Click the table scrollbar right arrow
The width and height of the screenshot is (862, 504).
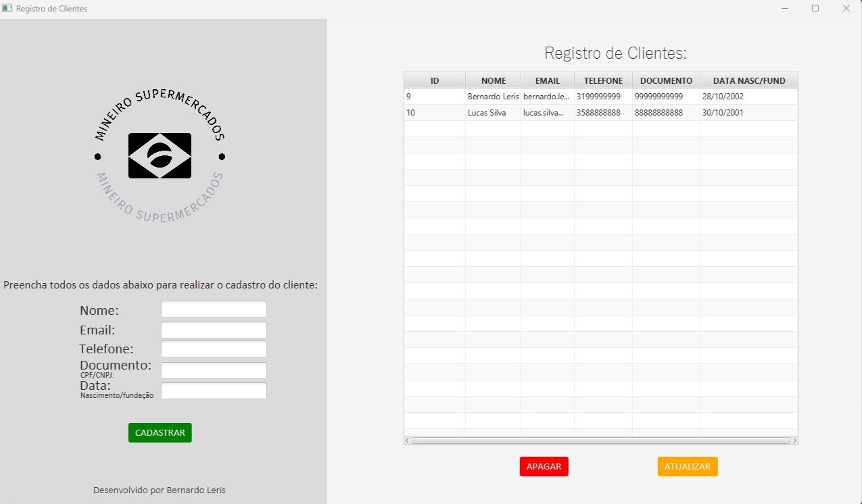click(794, 440)
